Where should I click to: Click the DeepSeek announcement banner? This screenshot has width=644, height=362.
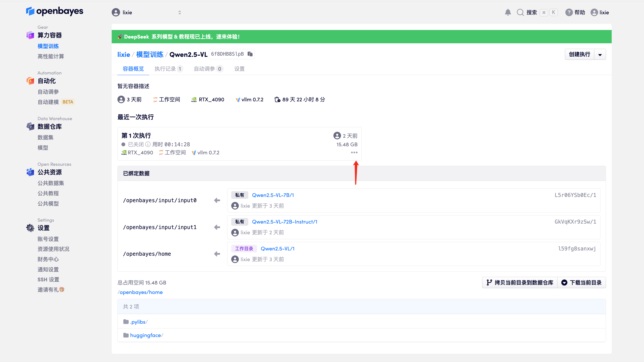(361, 37)
